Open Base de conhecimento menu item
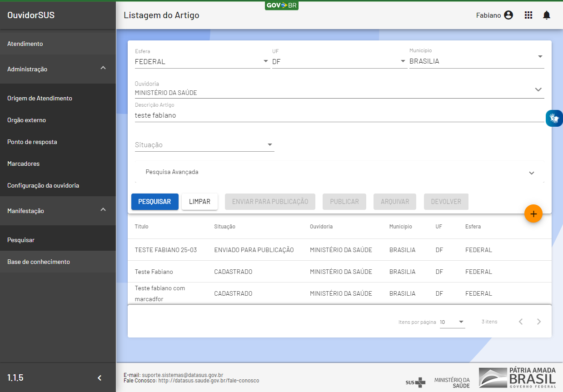 pos(39,262)
